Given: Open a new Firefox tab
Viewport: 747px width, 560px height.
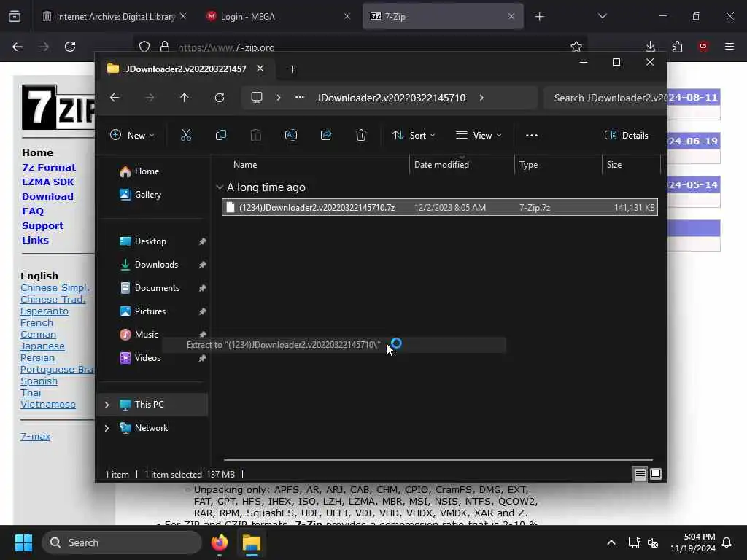Looking at the screenshot, I should tap(539, 17).
